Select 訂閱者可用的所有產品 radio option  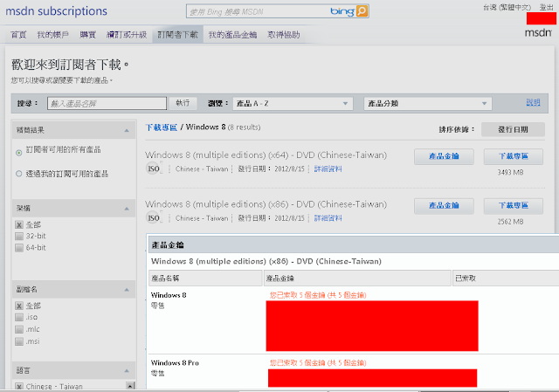[x=19, y=153]
